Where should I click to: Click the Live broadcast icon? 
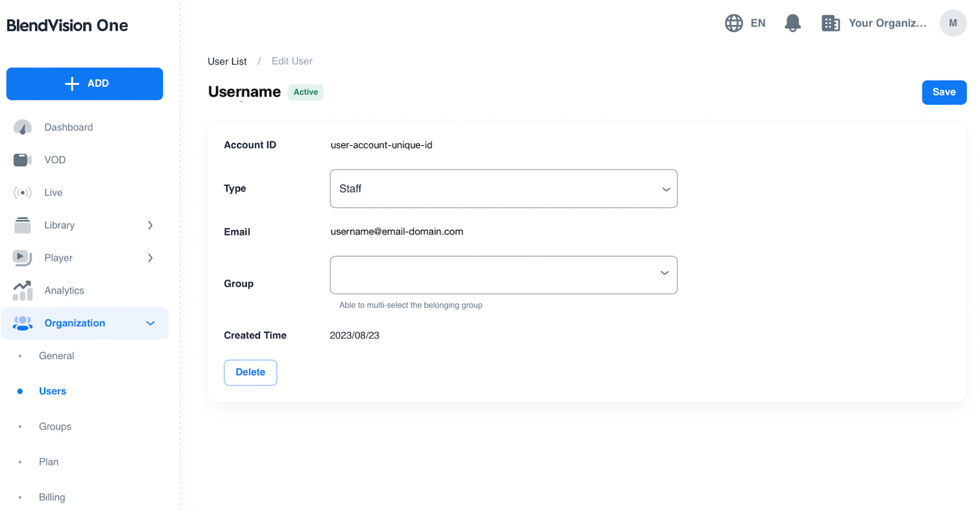click(23, 192)
